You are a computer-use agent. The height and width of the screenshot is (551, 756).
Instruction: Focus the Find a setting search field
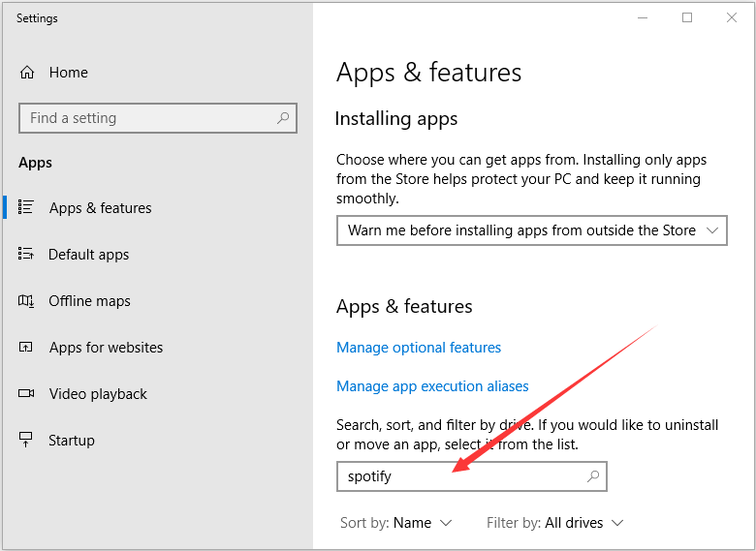[158, 118]
